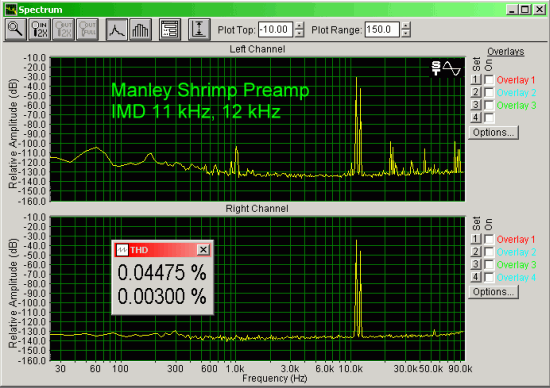Set overlay 1 for Right Channel
The image size is (550, 388).
pyautogui.click(x=475, y=239)
